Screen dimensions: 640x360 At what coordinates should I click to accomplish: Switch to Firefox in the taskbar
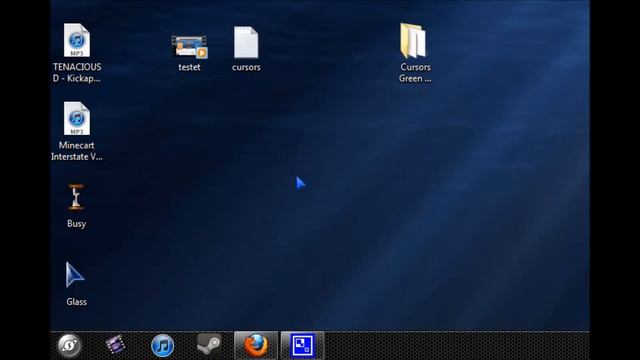click(256, 345)
